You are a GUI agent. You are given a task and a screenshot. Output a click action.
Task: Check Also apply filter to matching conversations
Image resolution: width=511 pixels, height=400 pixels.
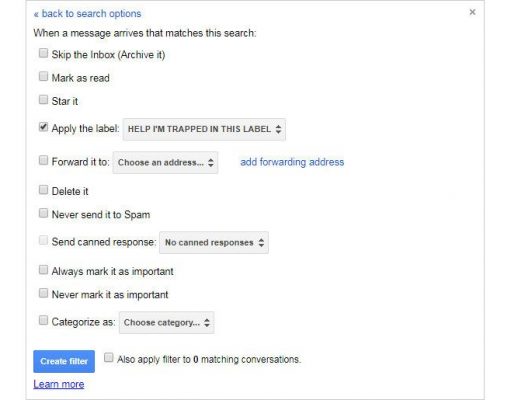coord(109,358)
